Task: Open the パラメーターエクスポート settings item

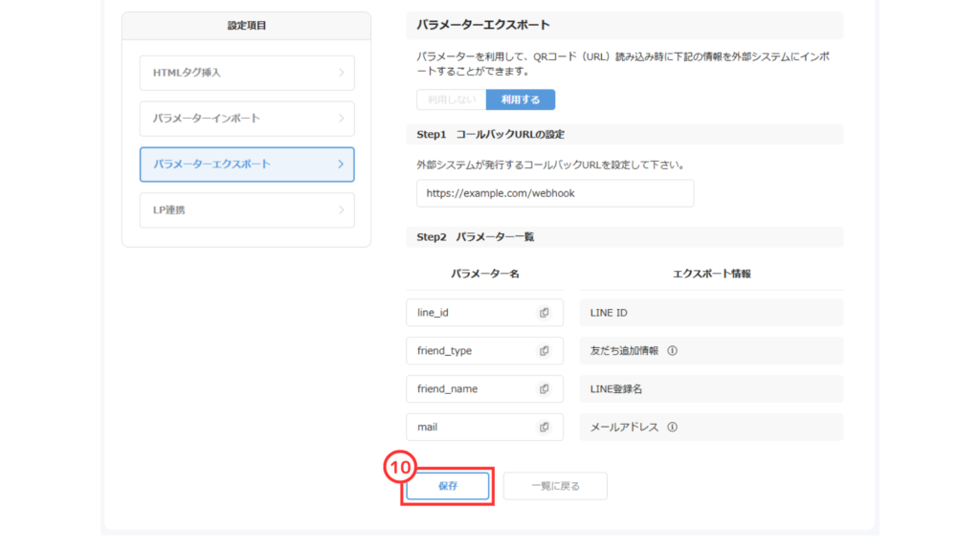Action: (x=247, y=165)
